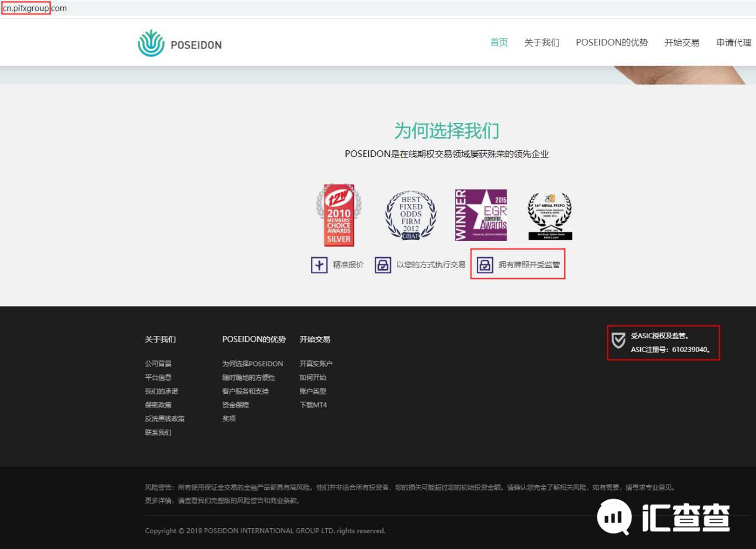756x549 pixels.
Task: Open the 公司背景 footer link
Action: click(x=158, y=363)
